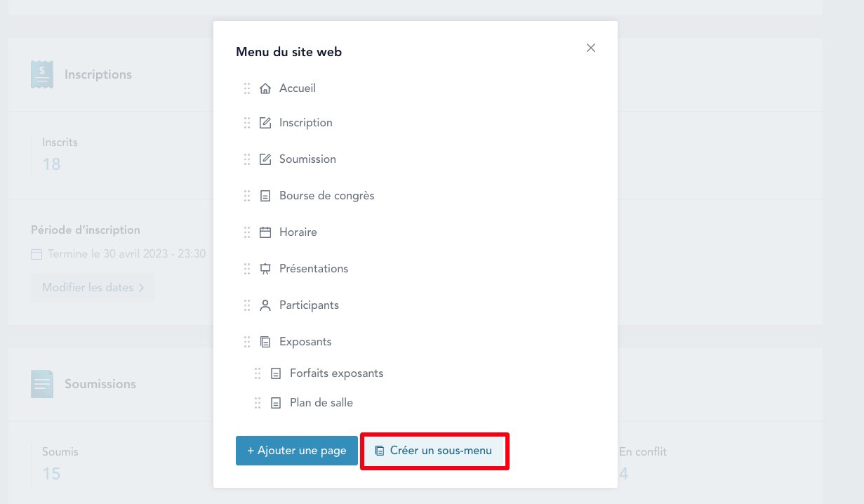This screenshot has height=504, width=864.
Task: Open the Forfaits exposants sub-page
Action: click(x=336, y=373)
